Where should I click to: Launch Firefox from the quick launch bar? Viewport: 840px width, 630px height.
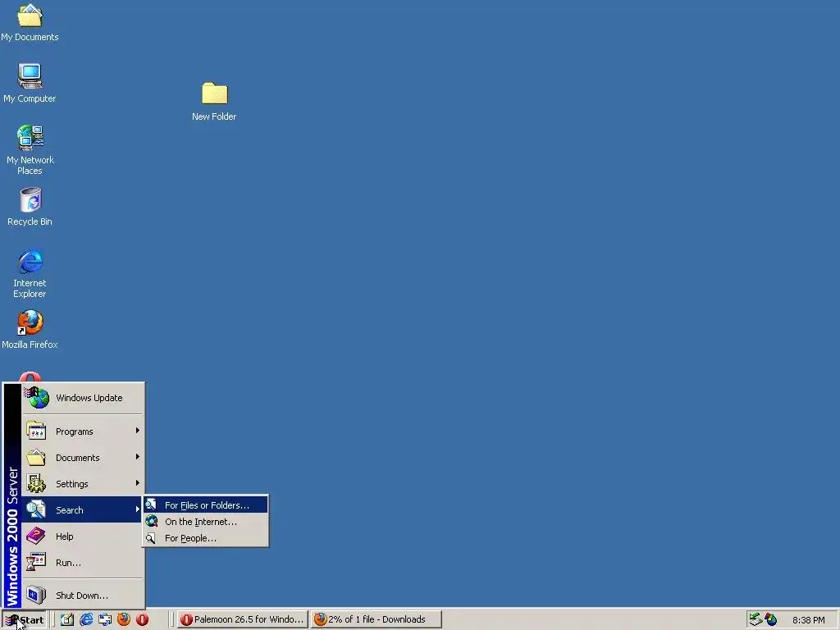pos(124,619)
